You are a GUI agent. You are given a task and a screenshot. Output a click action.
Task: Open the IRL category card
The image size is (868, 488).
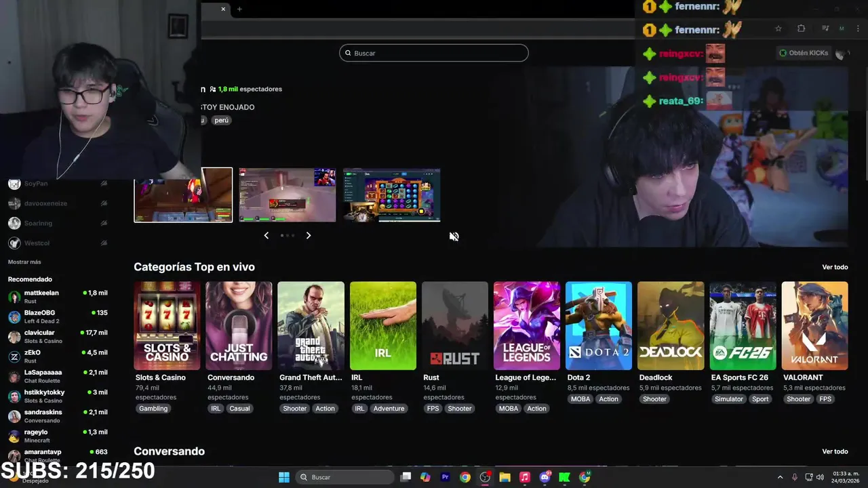(x=382, y=326)
